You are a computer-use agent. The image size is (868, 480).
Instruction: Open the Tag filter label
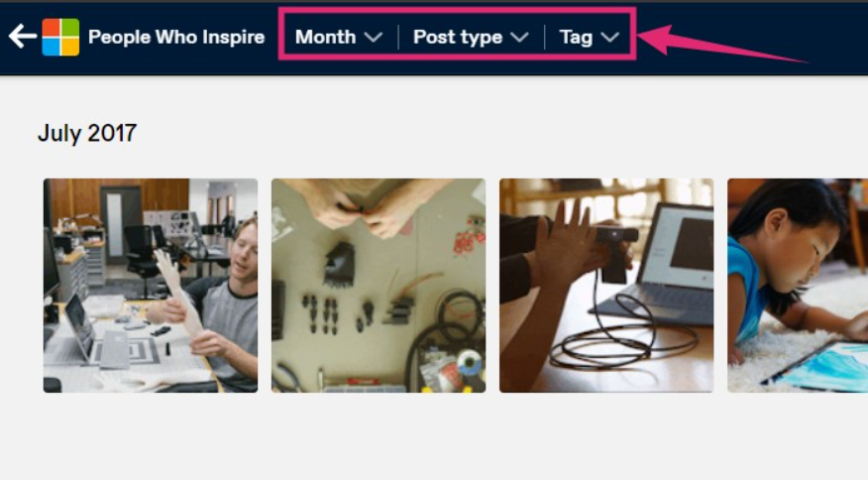(576, 38)
